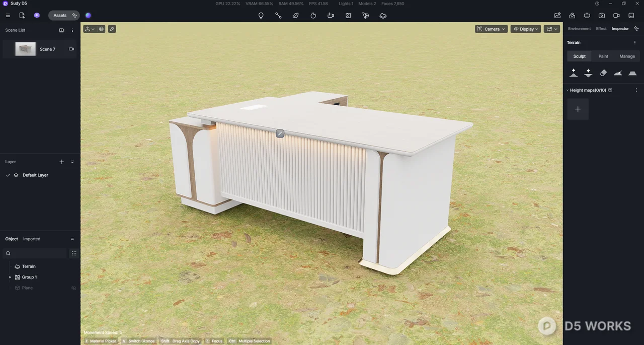Viewport: 644px width, 345px height.
Task: Open the viewport layout dropdown
Action: (552, 29)
